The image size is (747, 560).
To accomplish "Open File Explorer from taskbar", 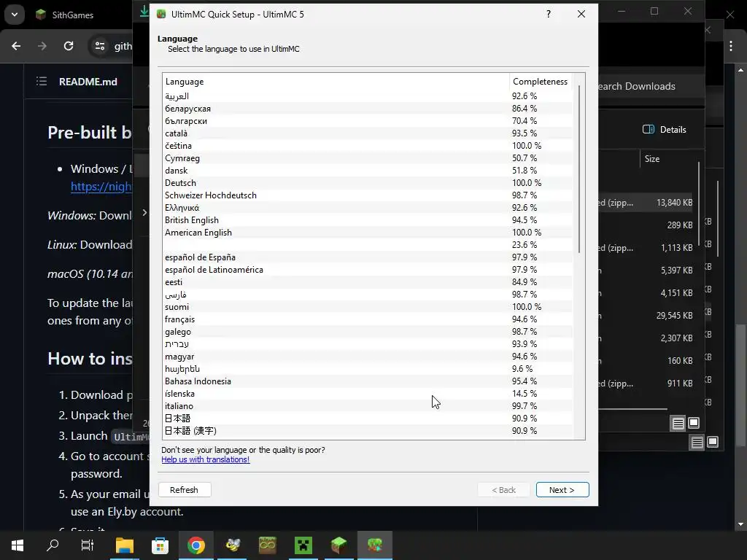I will tap(125, 545).
